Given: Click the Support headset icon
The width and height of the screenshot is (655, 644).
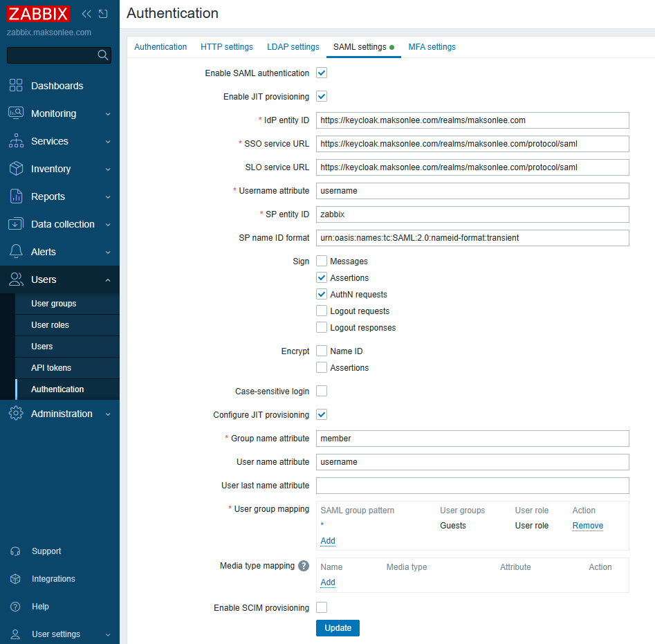Looking at the screenshot, I should (15, 551).
